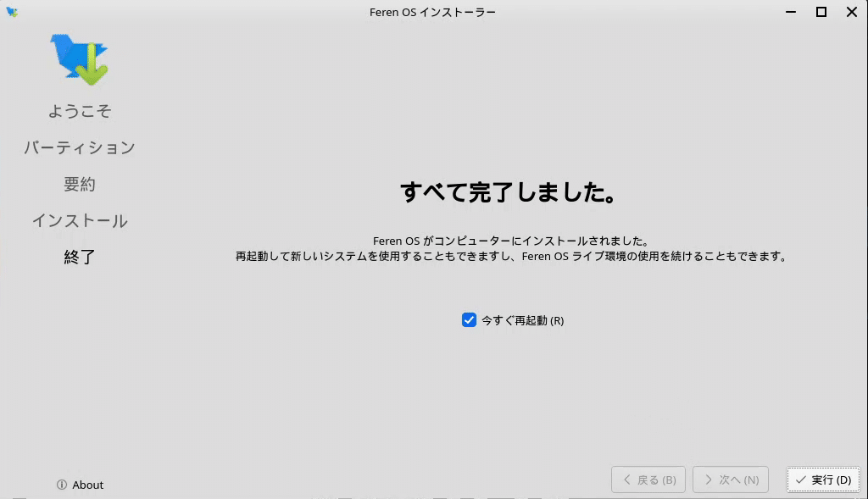The width and height of the screenshot is (868, 499).
Task: Click the 戻る (B) back button
Action: coord(648,480)
